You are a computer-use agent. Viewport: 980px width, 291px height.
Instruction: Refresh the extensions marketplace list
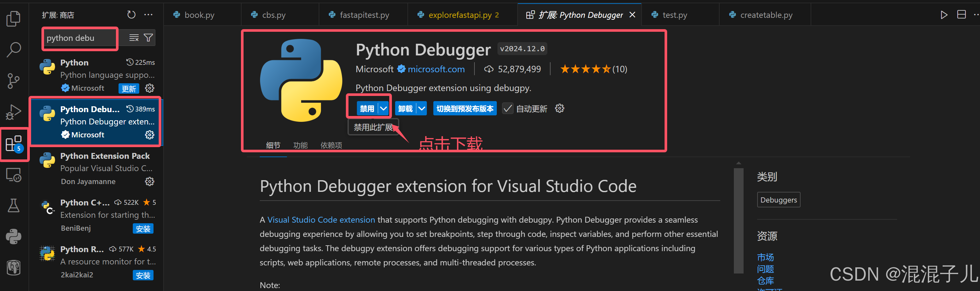click(131, 15)
